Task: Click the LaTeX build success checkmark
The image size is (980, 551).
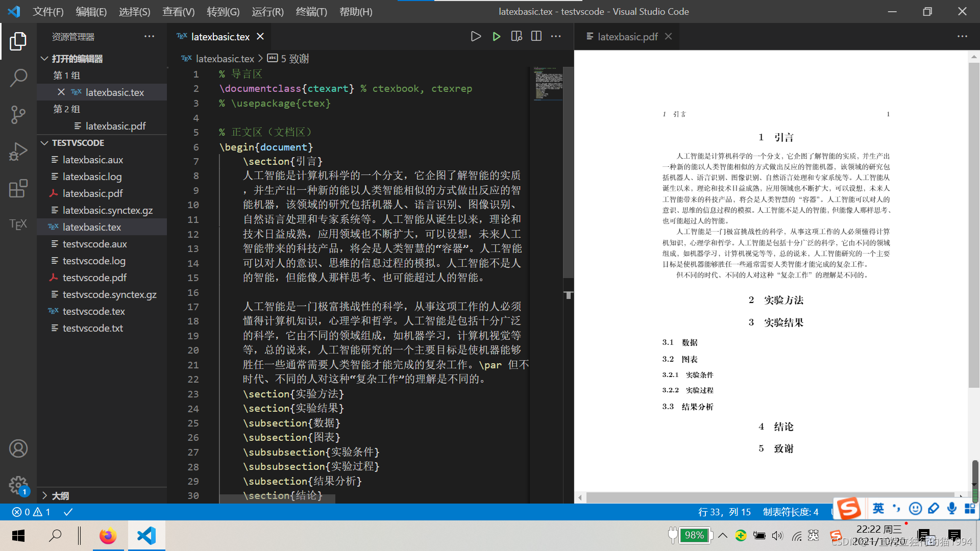Action: [68, 512]
